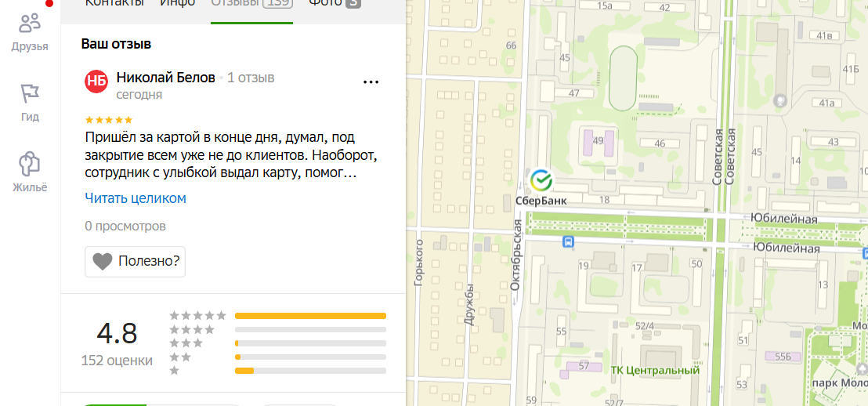The width and height of the screenshot is (868, 406).
Task: Click the Горького street label on map
Action: tap(418, 263)
